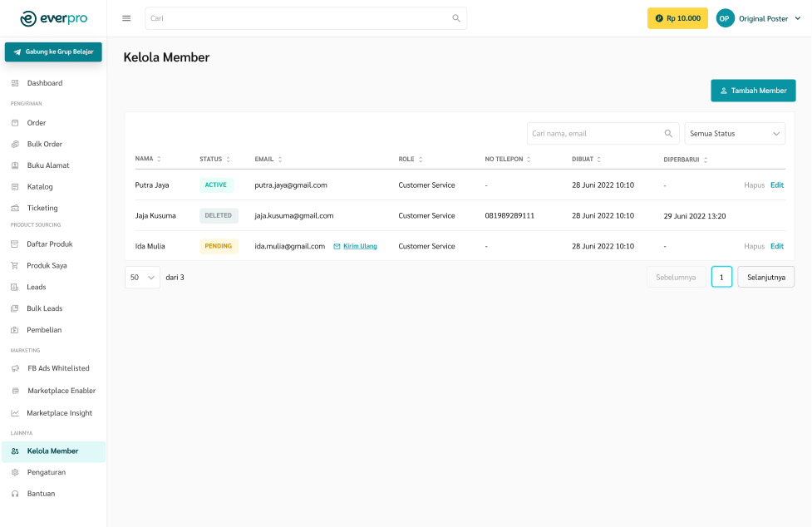Sort by EMAIL column arrows
The width and height of the screenshot is (812, 527).
pyautogui.click(x=279, y=159)
